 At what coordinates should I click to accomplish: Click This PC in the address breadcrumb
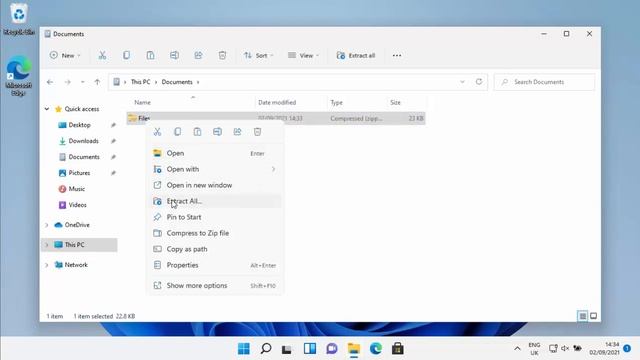tap(140, 82)
